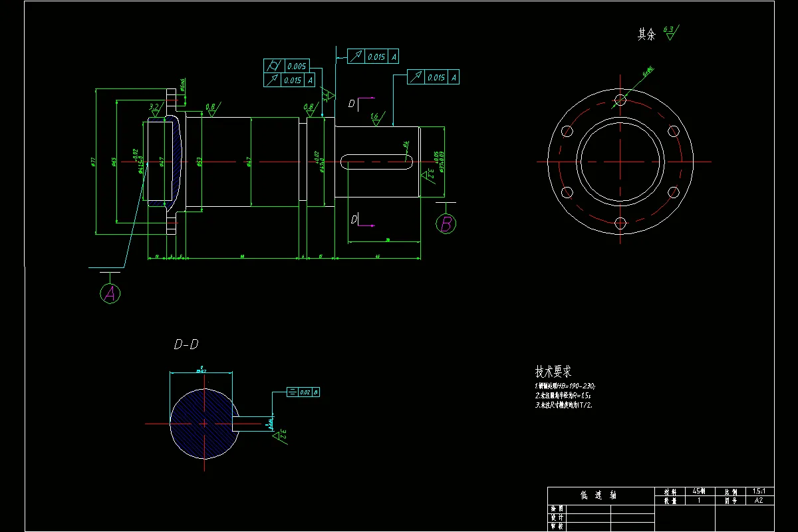Viewport: 798px width, 532px height.
Task: Click the 材料 title block cell
Action: click(x=670, y=491)
